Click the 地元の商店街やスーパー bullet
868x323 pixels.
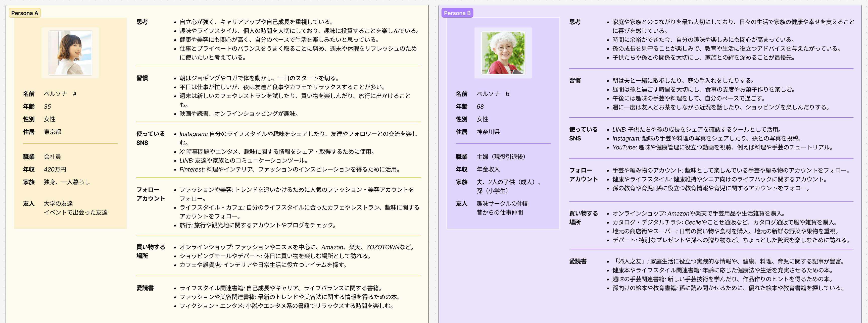(726, 231)
